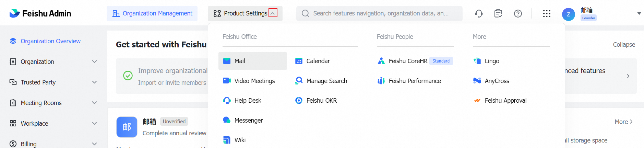Open the Lingo product settings
644x148 pixels.
pyautogui.click(x=492, y=61)
